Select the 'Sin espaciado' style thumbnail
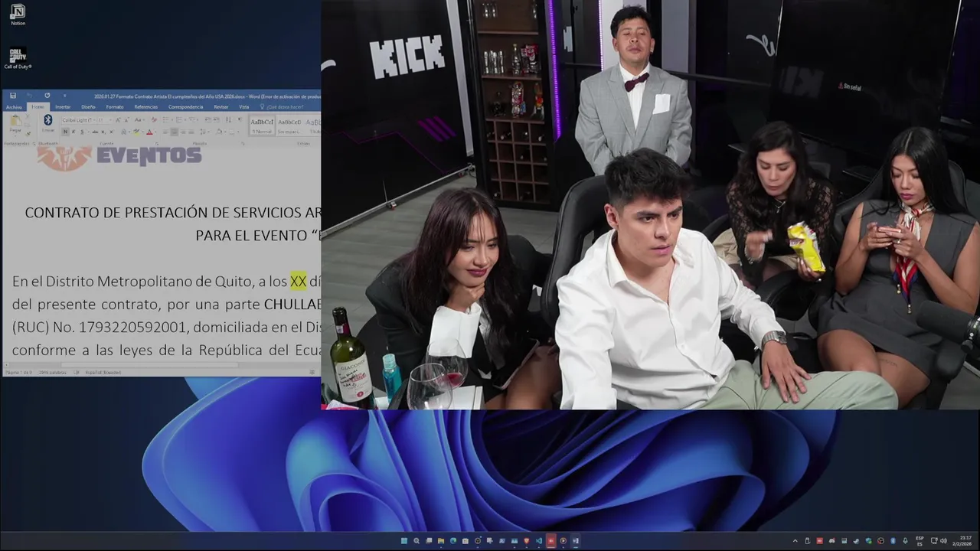 tap(289, 126)
